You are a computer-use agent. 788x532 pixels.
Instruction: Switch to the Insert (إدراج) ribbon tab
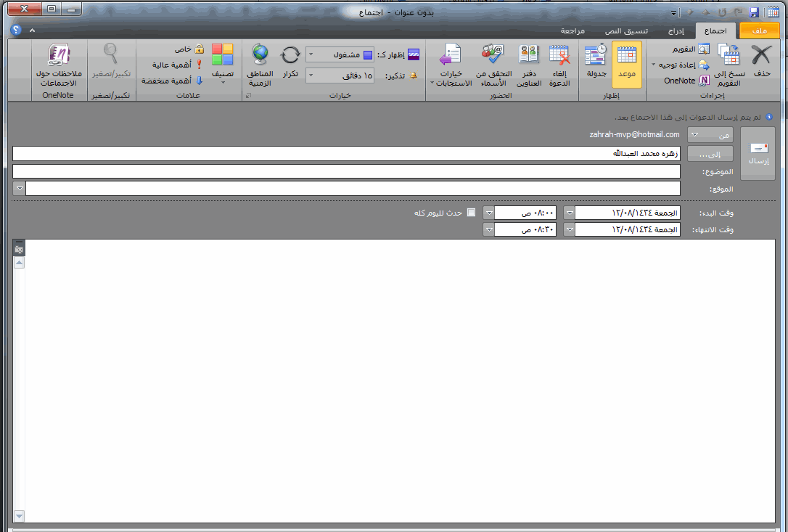(676, 31)
